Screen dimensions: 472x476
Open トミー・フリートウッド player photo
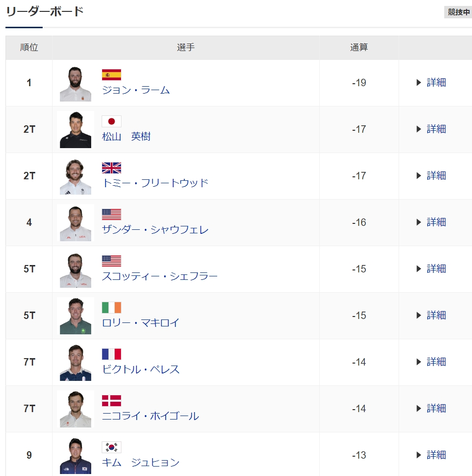[x=75, y=176]
